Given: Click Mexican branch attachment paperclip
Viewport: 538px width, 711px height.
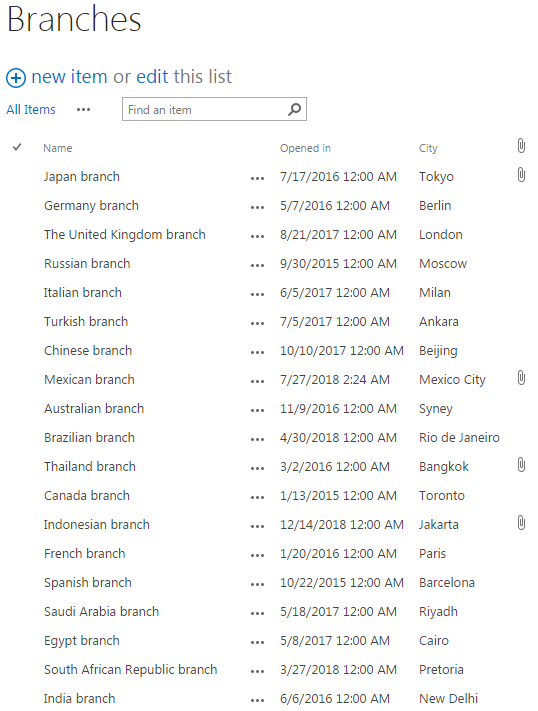Looking at the screenshot, I should tap(521, 378).
